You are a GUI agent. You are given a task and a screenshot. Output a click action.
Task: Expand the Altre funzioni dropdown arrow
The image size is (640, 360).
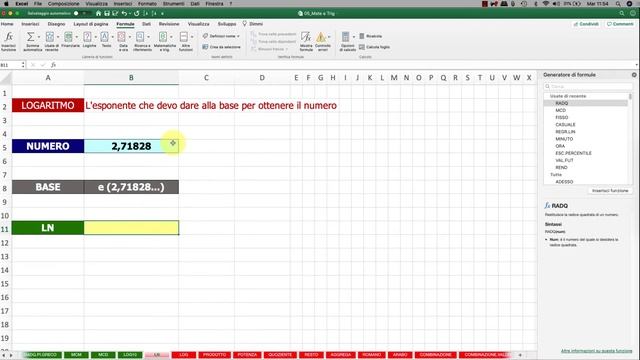(192, 37)
